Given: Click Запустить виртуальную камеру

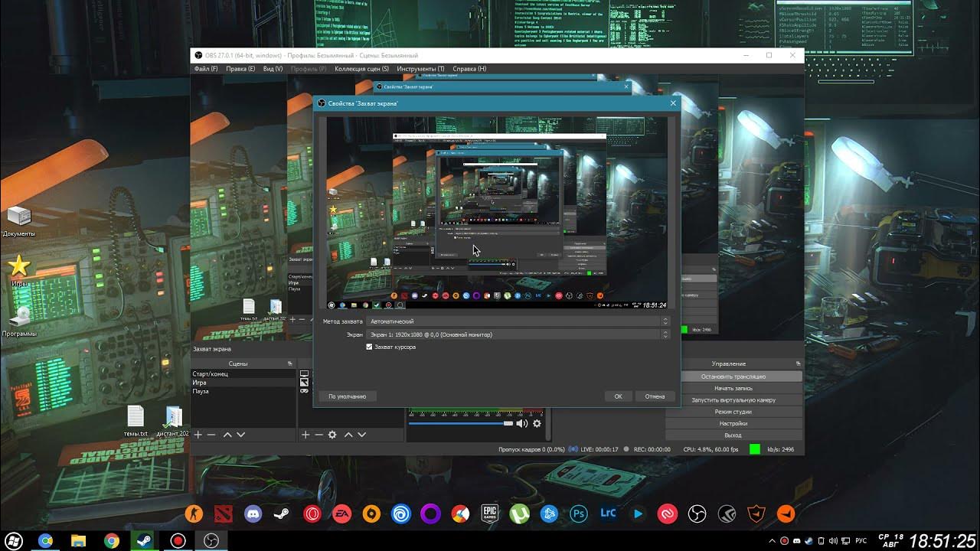Looking at the screenshot, I should point(733,400).
